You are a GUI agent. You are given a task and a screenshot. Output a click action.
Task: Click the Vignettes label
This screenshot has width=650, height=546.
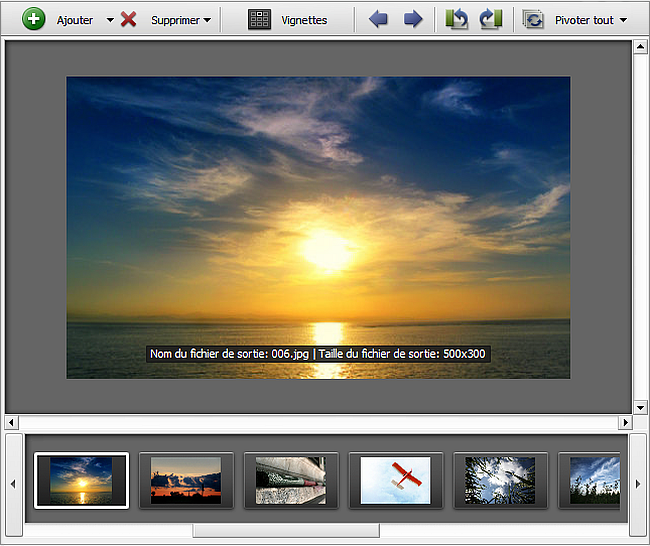(304, 20)
